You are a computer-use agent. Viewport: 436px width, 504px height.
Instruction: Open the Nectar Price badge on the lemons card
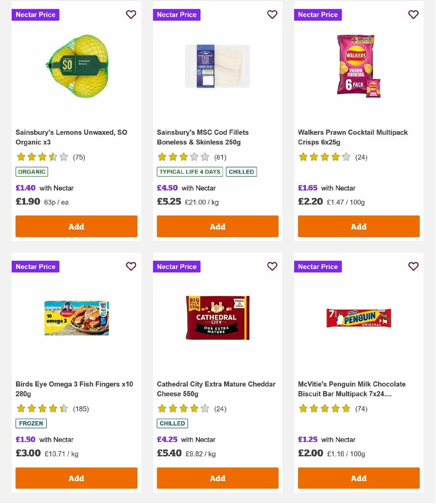point(35,15)
